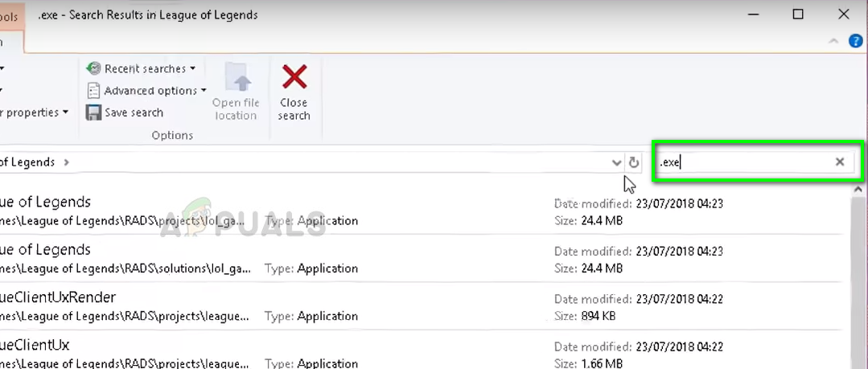Expand the Advanced options dropdown arrow
Image resolution: width=868 pixels, height=369 pixels.
click(204, 91)
